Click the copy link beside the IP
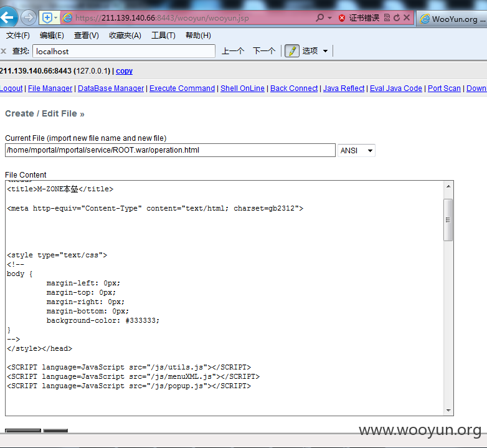Screen dimensions: 487x448 tap(124, 71)
